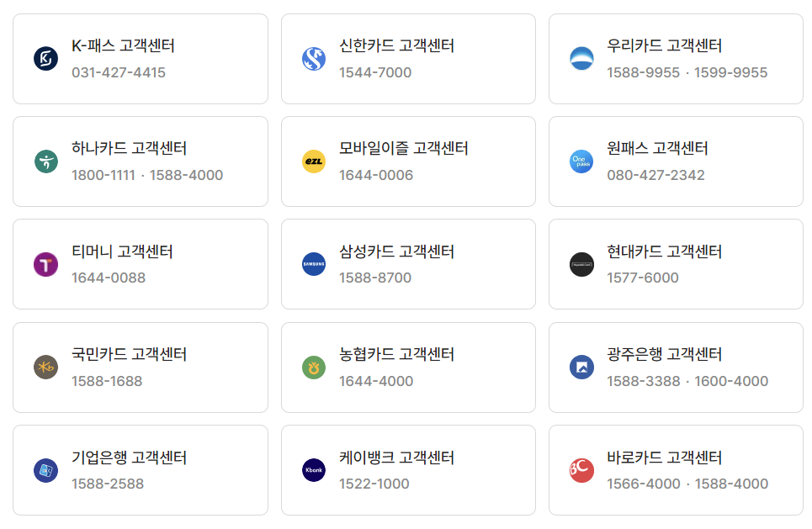Image resolution: width=812 pixels, height=529 pixels.
Task: Select the 현대카드 logo icon
Action: click(x=581, y=264)
